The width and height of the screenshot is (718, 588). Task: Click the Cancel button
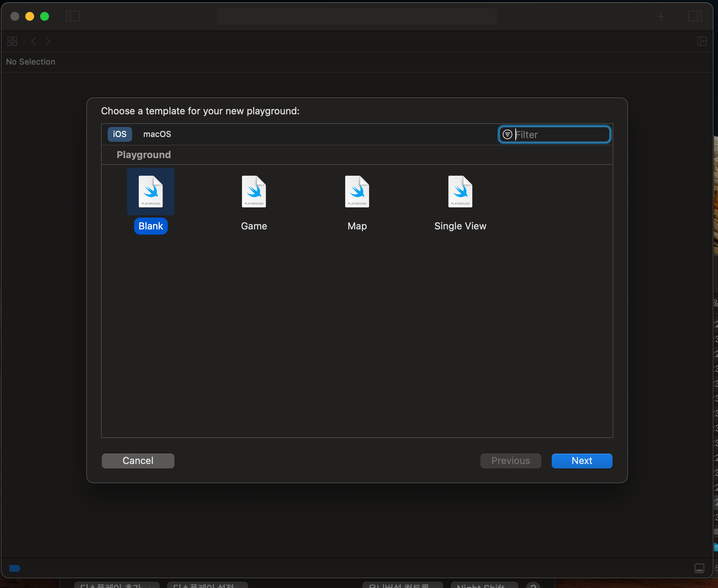(138, 461)
